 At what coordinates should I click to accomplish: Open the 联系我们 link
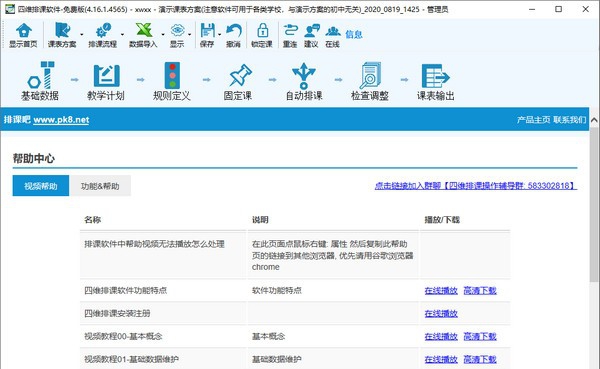coord(570,120)
